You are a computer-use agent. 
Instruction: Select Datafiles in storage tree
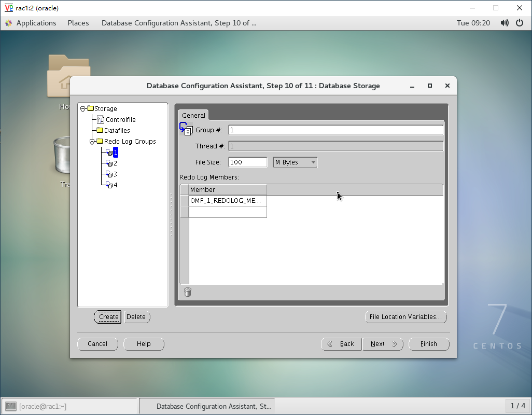click(x=117, y=130)
